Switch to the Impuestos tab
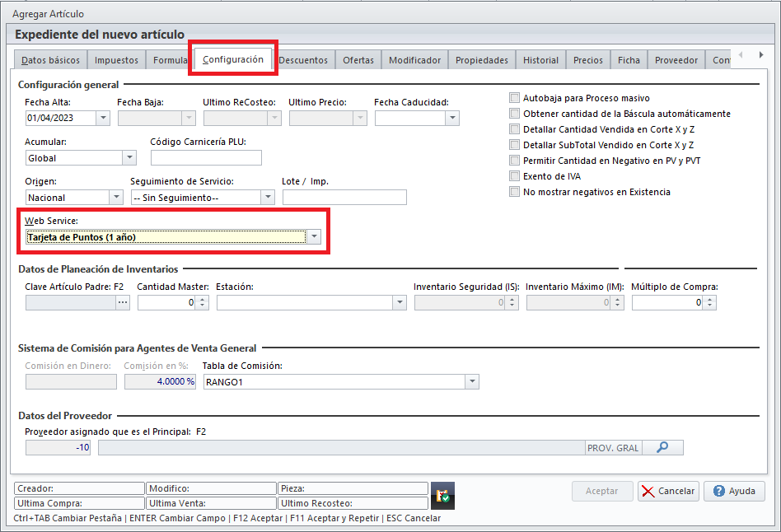This screenshot has height=532, width=781. coord(116,60)
